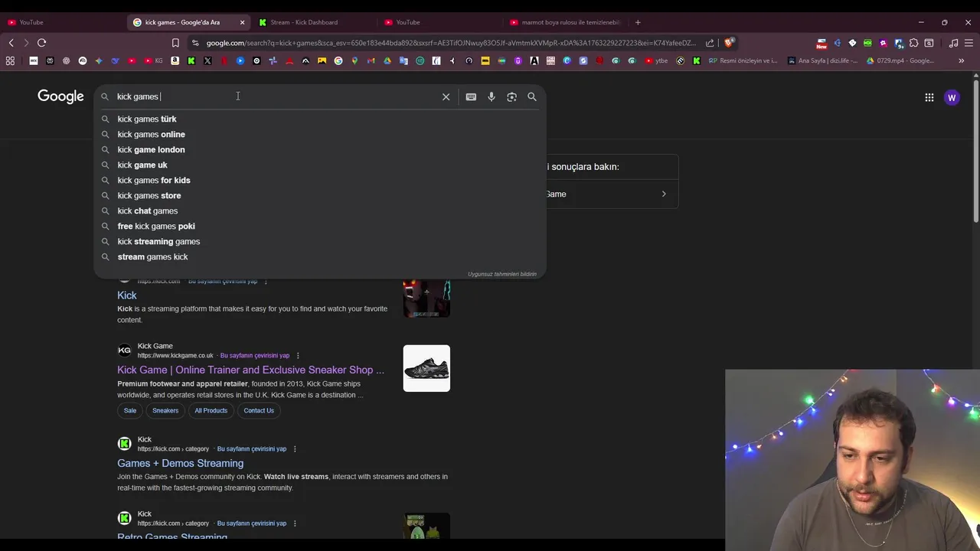Image resolution: width=980 pixels, height=551 pixels.
Task: Open the Google Maps bookmark
Action: click(x=354, y=60)
